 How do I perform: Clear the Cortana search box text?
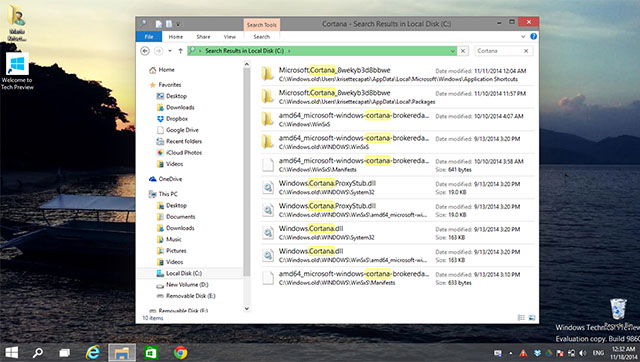point(526,51)
